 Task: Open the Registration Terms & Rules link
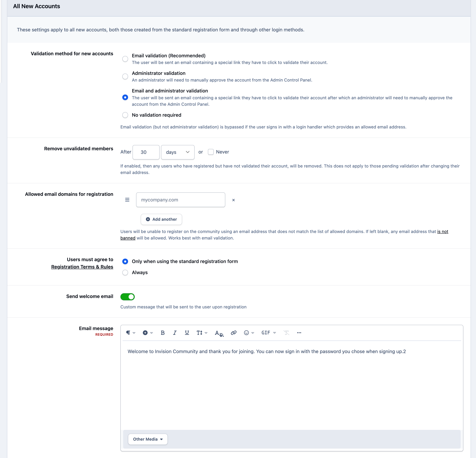click(82, 267)
